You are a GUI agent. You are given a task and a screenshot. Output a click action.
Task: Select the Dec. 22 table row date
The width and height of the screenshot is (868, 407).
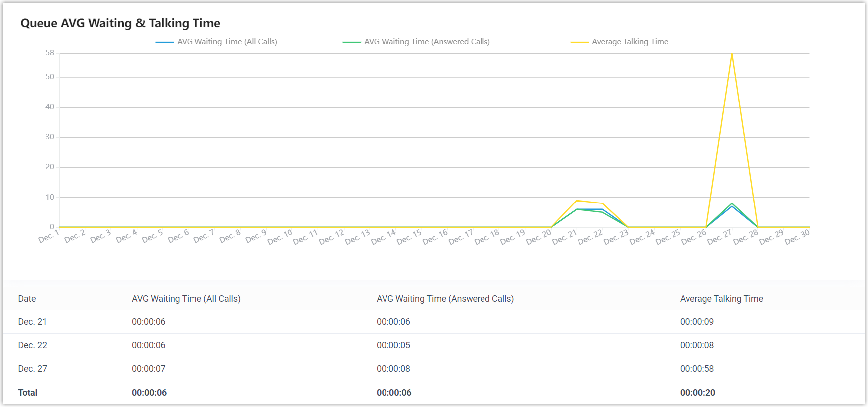(32, 345)
